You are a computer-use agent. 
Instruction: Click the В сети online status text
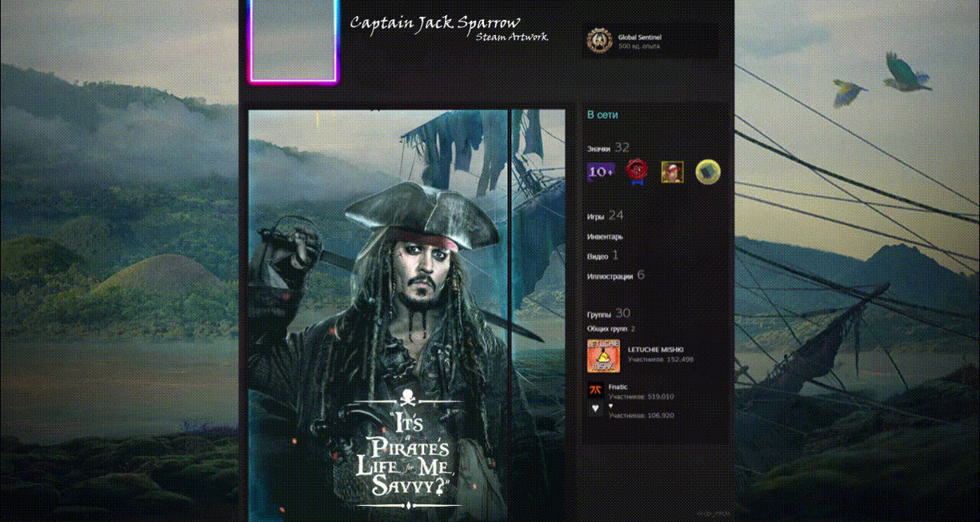(x=602, y=114)
